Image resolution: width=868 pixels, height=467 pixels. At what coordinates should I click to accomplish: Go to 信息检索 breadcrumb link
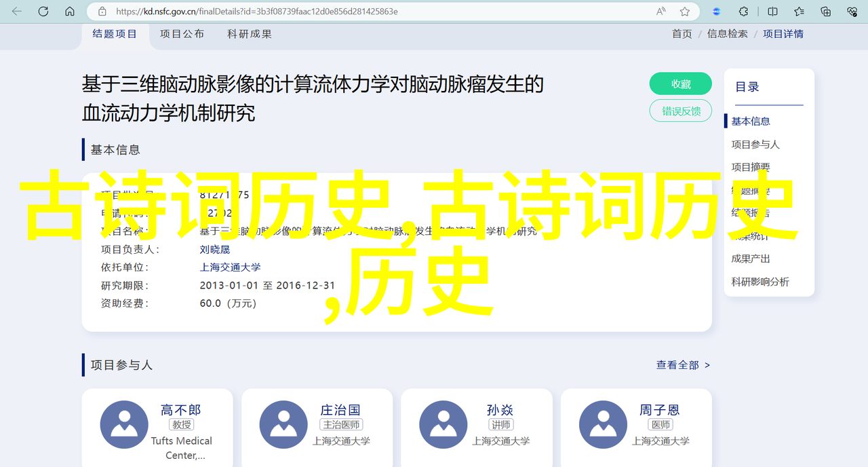tap(728, 34)
